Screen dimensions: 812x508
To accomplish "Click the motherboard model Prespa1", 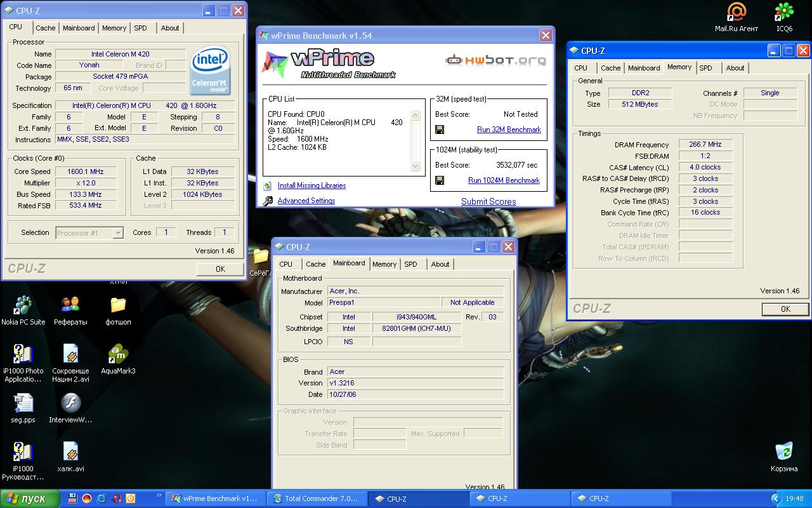I will (x=384, y=303).
